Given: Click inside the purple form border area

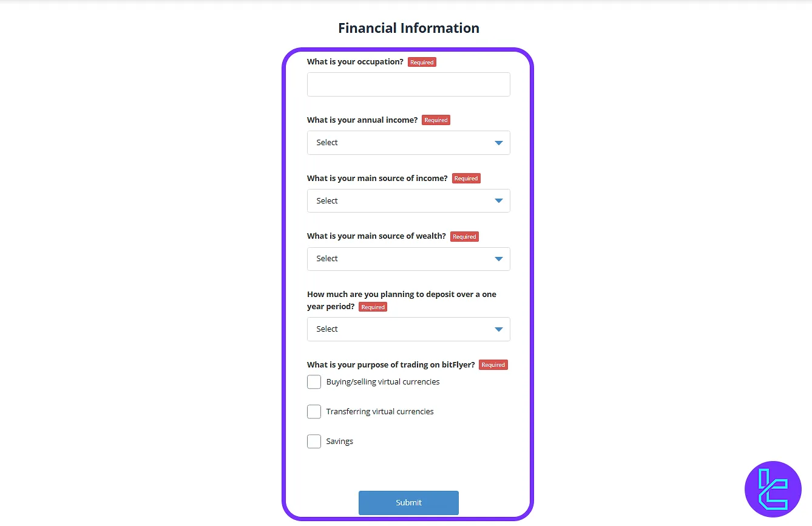Looking at the screenshot, I should point(408,470).
